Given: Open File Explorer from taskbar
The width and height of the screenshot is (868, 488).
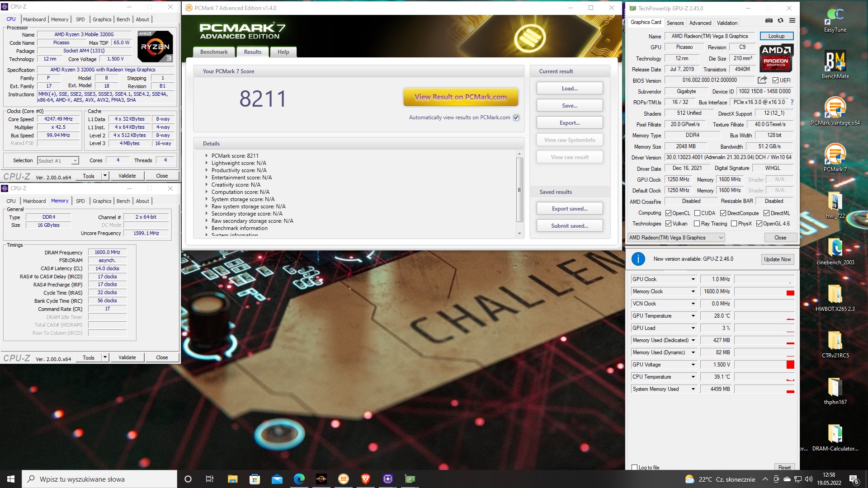Looking at the screenshot, I should (232, 479).
